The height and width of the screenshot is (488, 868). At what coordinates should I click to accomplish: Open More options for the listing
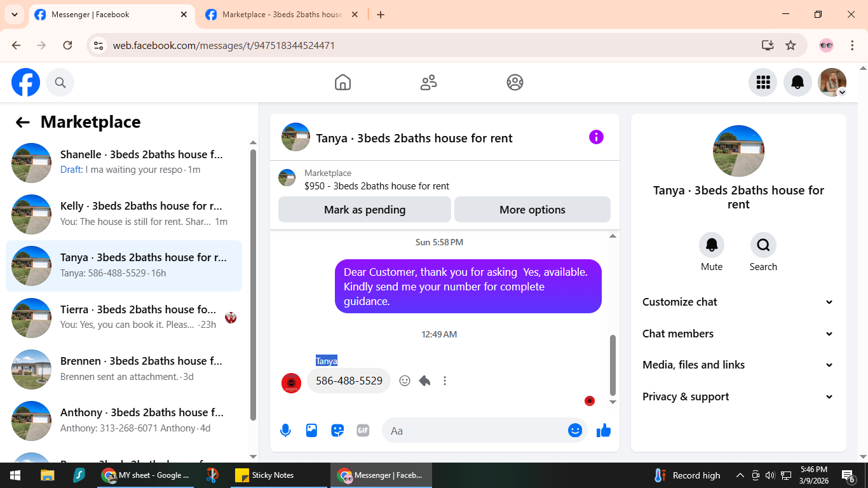(x=532, y=210)
